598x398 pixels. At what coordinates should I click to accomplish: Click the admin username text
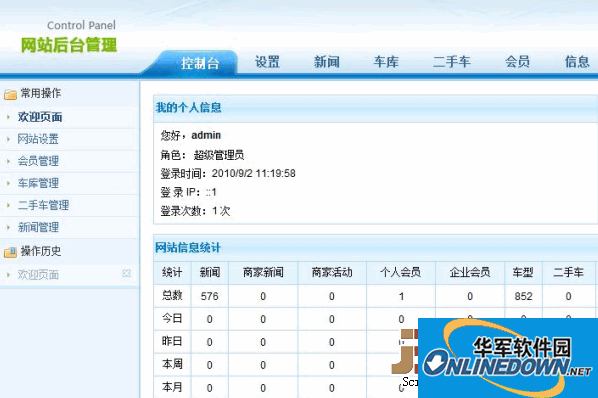click(206, 135)
